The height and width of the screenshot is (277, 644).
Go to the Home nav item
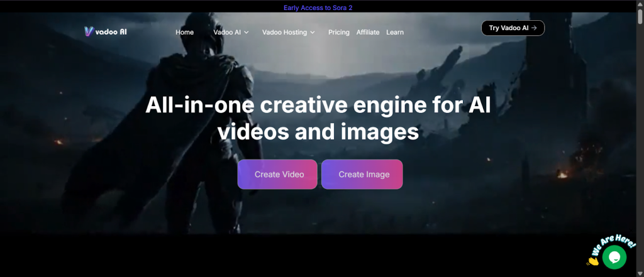185,32
